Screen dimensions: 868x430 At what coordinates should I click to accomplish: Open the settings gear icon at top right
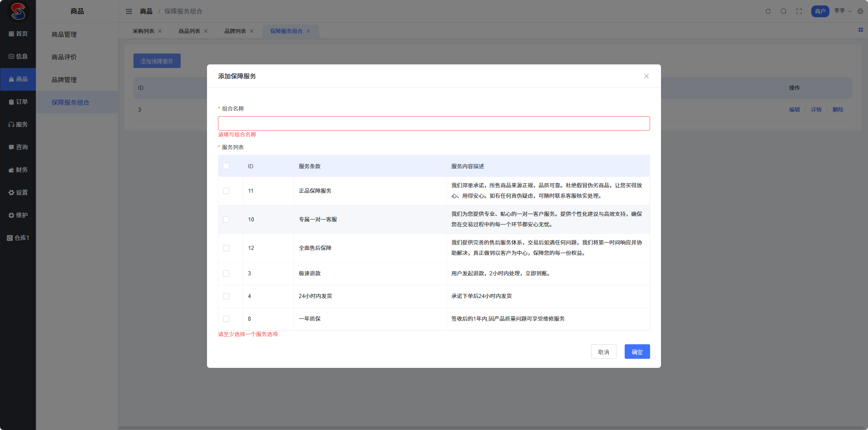pos(860,11)
